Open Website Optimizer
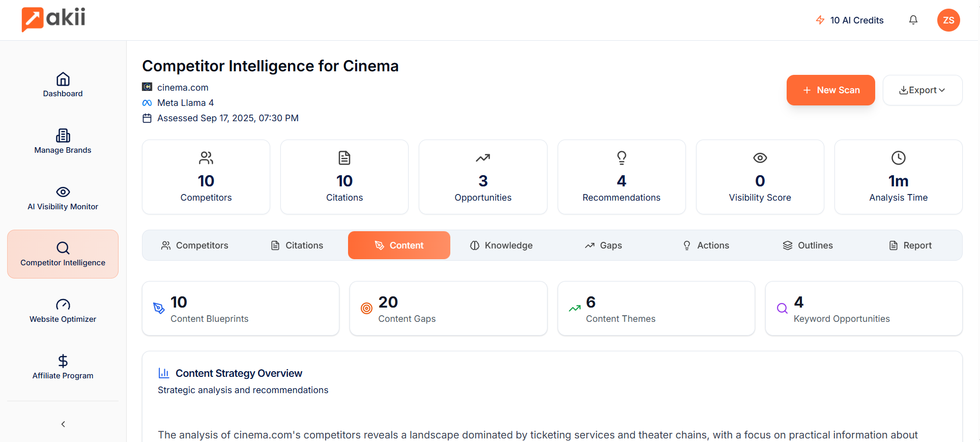 pos(63,311)
